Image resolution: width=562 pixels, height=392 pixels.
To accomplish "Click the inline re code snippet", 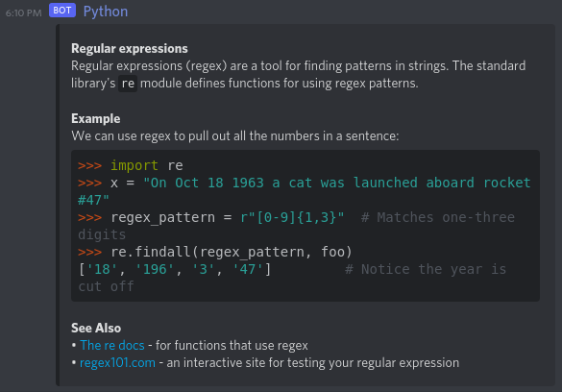I will [128, 84].
